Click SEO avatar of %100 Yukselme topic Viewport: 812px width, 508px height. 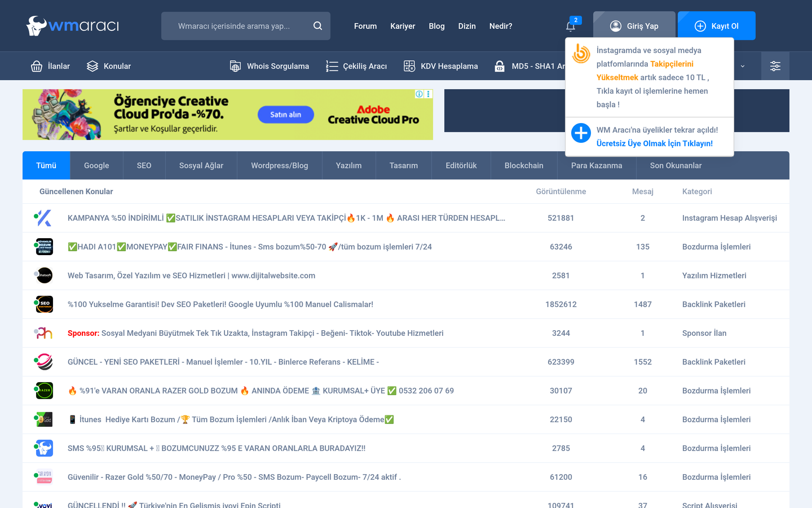pyautogui.click(x=43, y=304)
